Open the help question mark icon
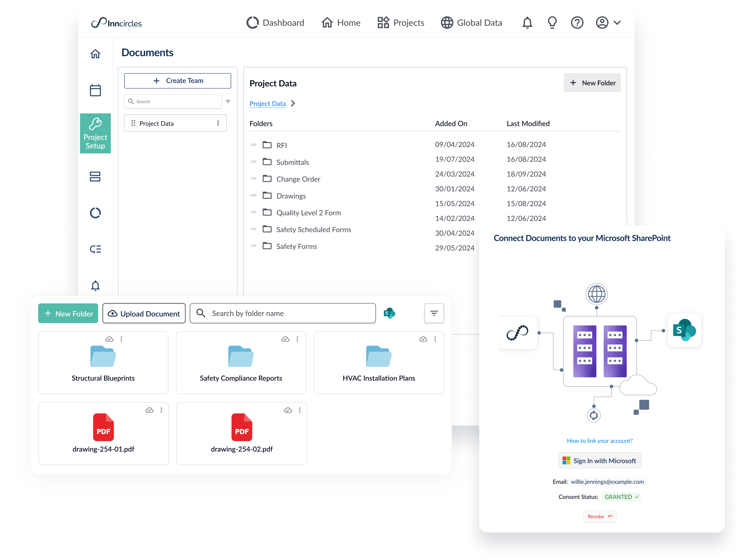 point(577,23)
